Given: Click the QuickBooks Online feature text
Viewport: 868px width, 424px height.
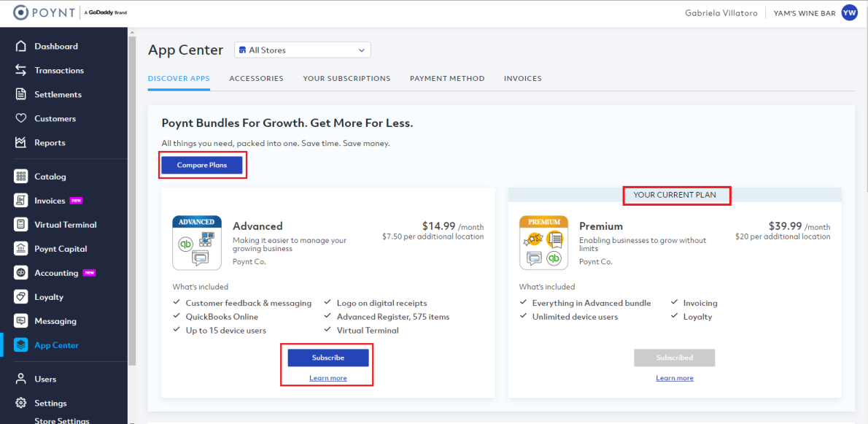Looking at the screenshot, I should pos(222,317).
